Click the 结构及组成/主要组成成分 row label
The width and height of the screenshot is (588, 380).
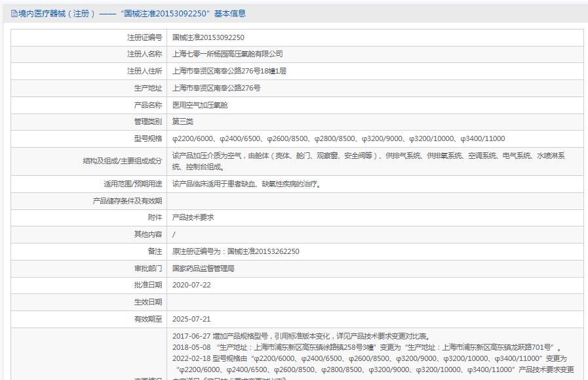pos(122,161)
